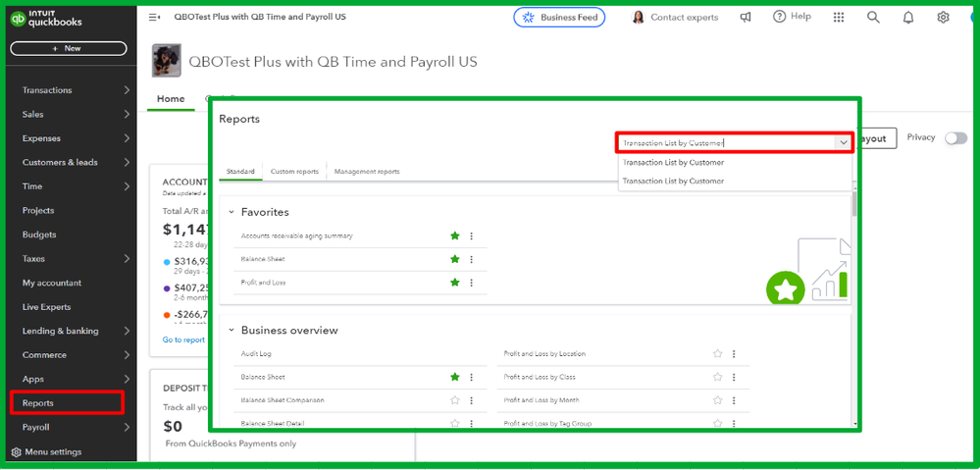The width and height of the screenshot is (980, 470).
Task: Unfavorite Accounts receivable aging summary star
Action: [x=455, y=235]
